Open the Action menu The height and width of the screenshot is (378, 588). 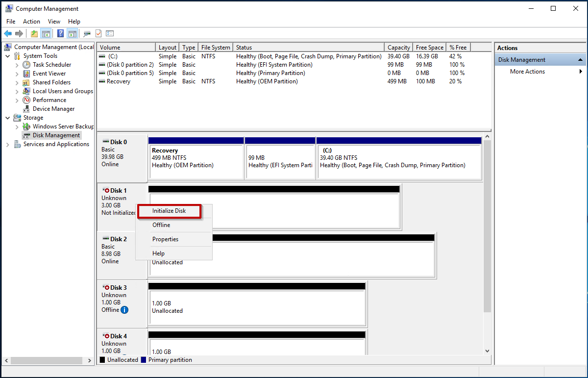pos(31,22)
